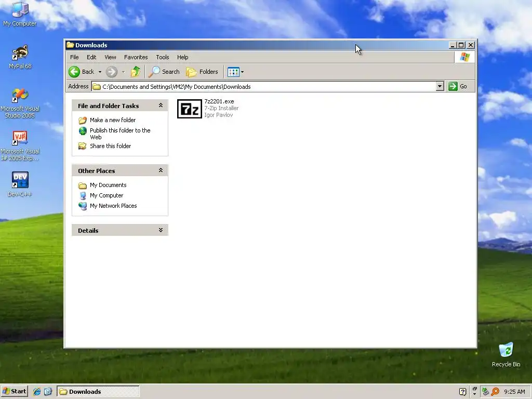
Task: Click the Windows flag logo throbber
Action: (x=464, y=57)
